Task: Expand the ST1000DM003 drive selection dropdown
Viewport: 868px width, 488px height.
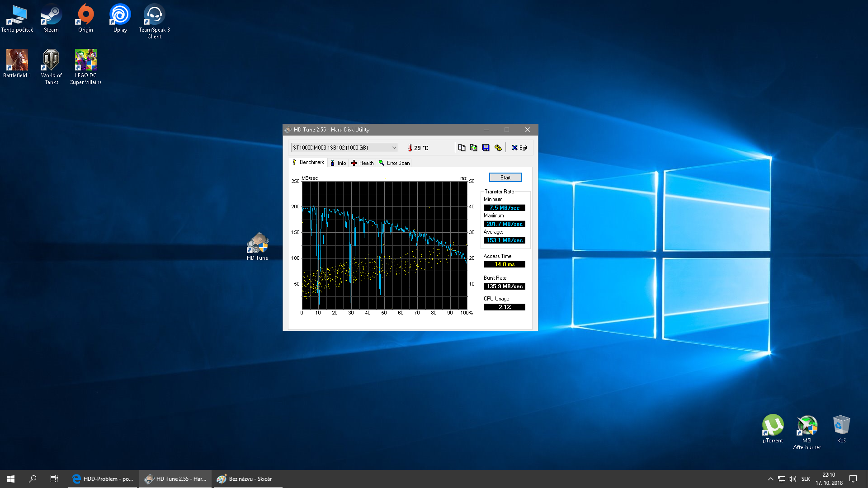Action: 394,148
